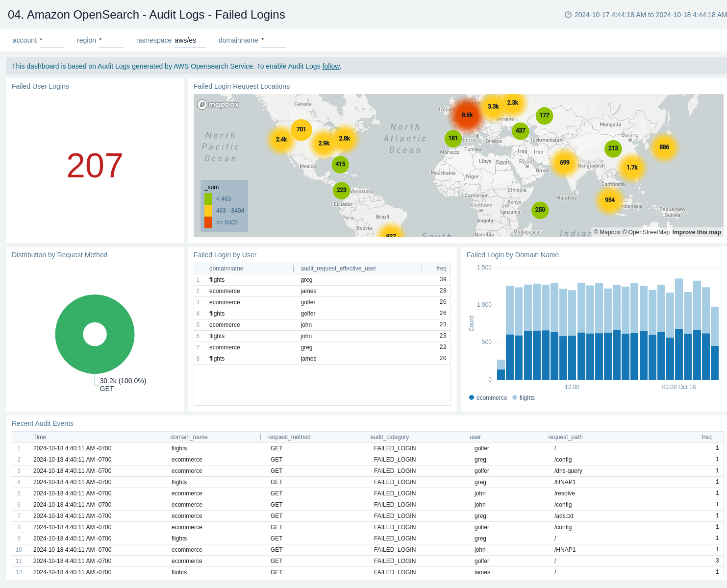This screenshot has height=588, width=727.
Task: Click the 954 map cluster marker
Action: pyautogui.click(x=610, y=200)
